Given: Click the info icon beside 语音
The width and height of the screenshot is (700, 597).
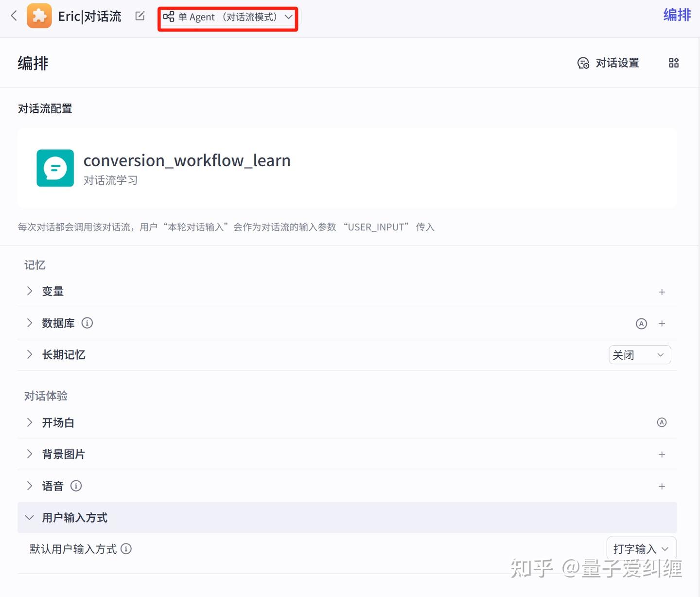Looking at the screenshot, I should tap(76, 486).
